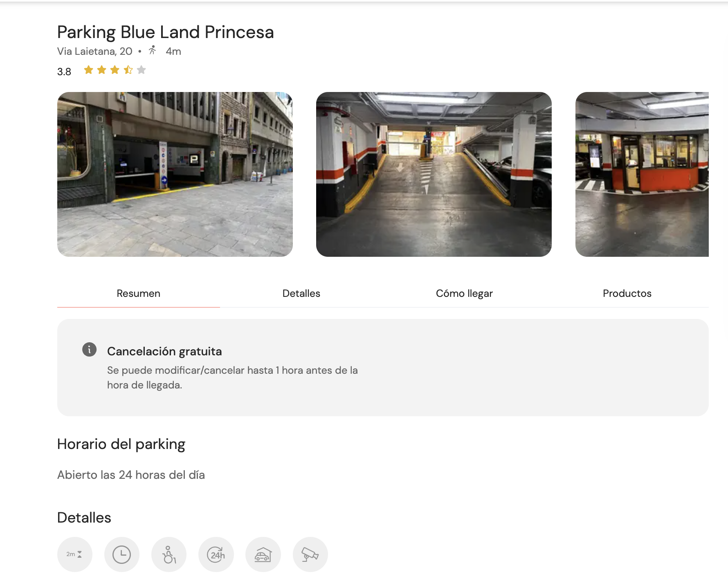Screen dimensions: 728x579
Task: Select the wheelchair accessibility icon
Action: pos(169,554)
